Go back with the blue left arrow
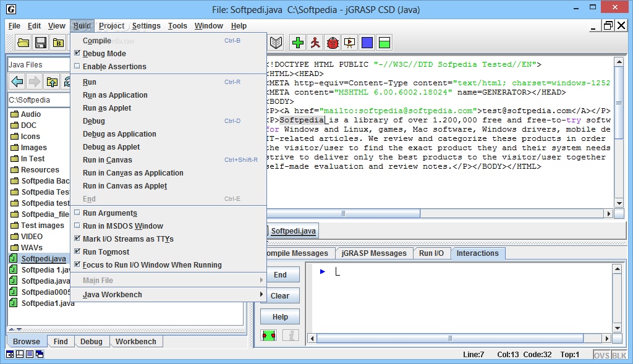This screenshot has height=364, width=633. [17, 82]
